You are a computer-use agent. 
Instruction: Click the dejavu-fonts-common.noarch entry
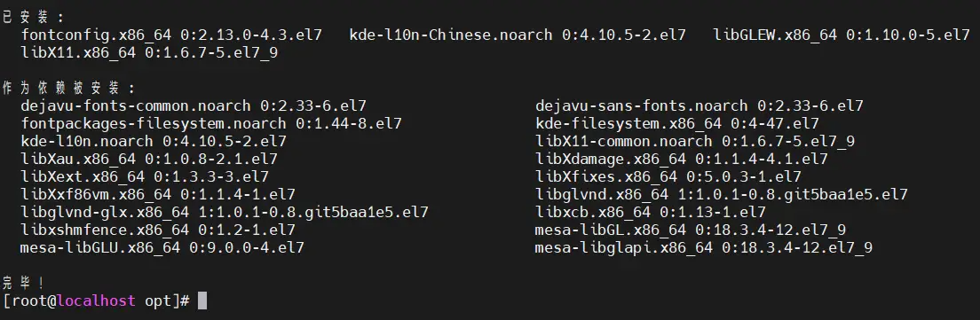194,106
